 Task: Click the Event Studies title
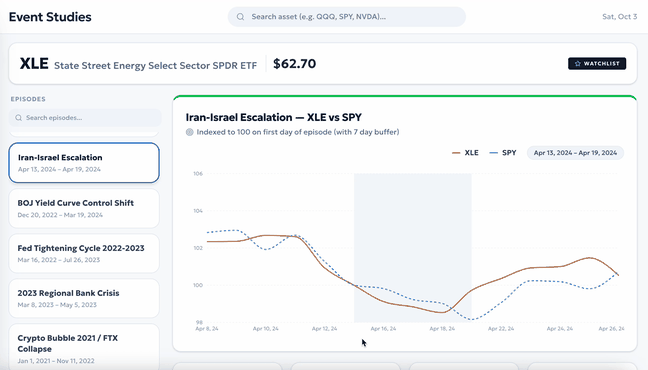pyautogui.click(x=50, y=17)
